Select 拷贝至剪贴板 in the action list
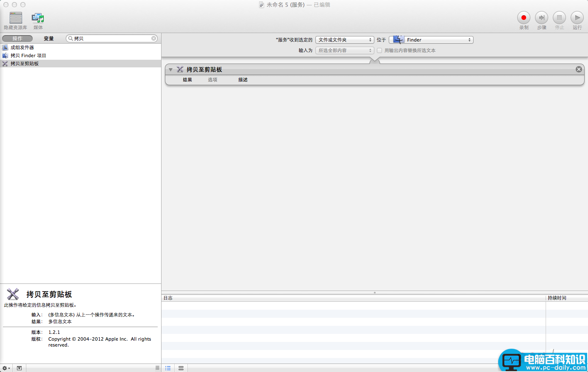This screenshot has width=588, height=372. (81, 64)
